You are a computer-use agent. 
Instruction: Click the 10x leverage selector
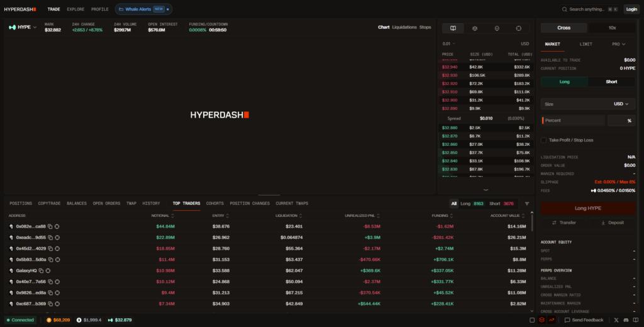[612, 28]
